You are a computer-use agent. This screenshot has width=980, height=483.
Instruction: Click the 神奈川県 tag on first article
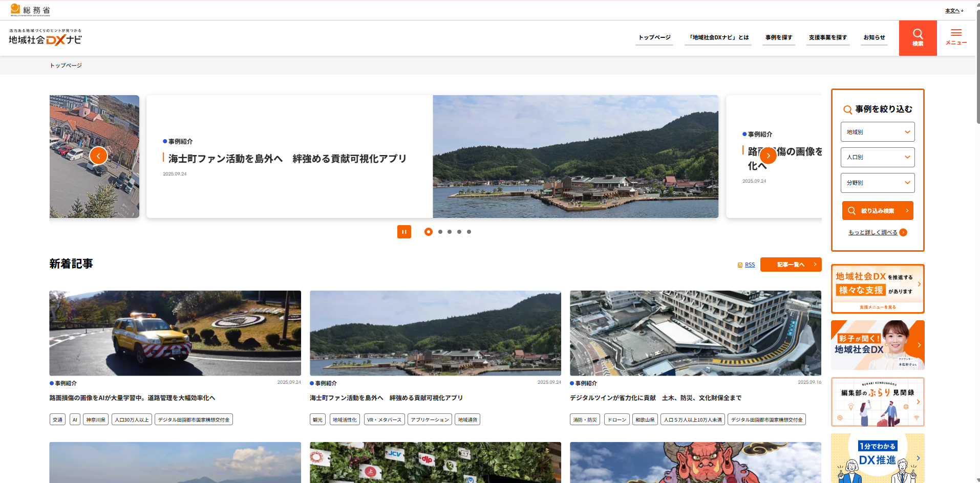(96, 420)
